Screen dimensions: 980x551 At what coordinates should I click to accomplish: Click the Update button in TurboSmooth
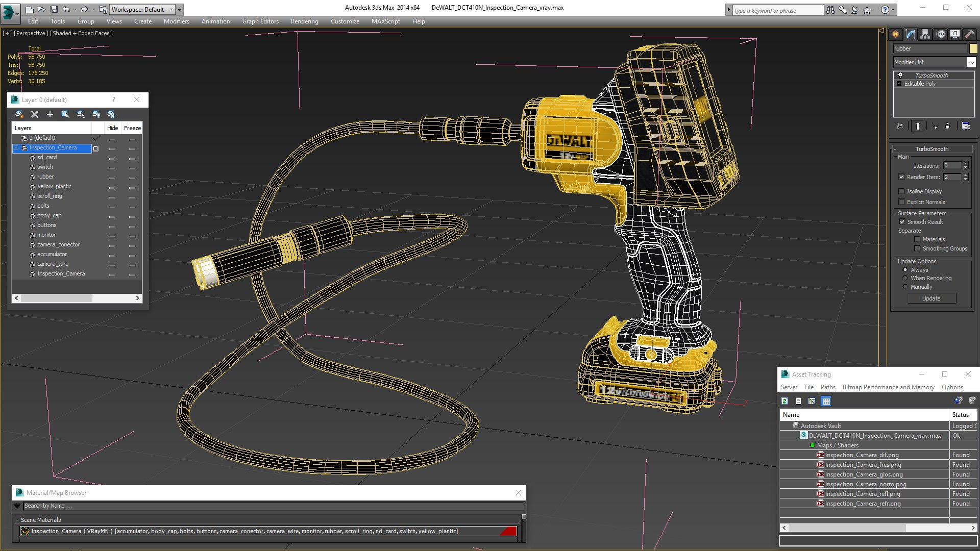932,298
